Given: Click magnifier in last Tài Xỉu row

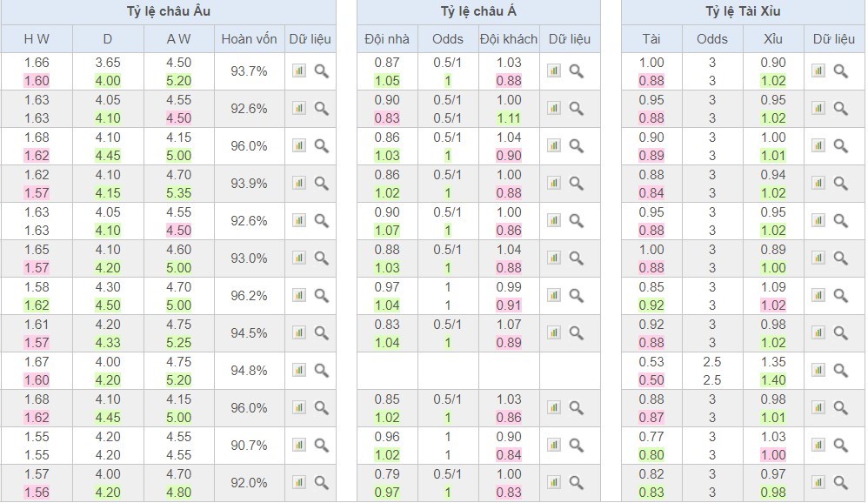Looking at the screenshot, I should click(x=841, y=482).
